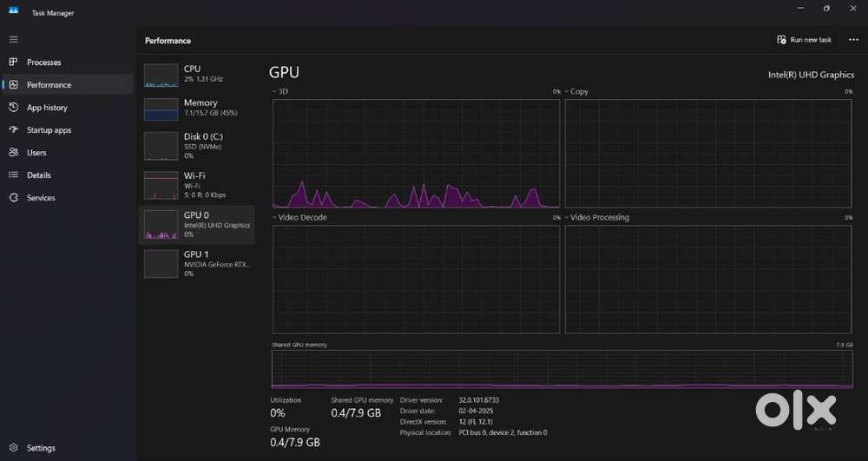Select the Users icon in sidebar
Image resolution: width=868 pixels, height=461 pixels.
(x=13, y=153)
